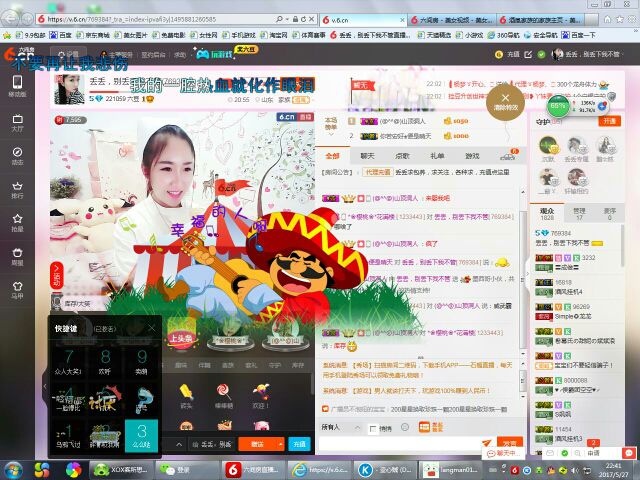Image resolution: width=640 pixels, height=480 pixels.
Task: Switch to the song request tab
Action: click(x=402, y=156)
